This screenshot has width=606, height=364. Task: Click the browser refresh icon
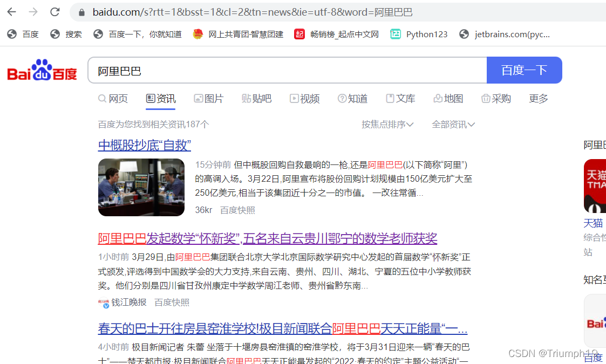(x=54, y=12)
